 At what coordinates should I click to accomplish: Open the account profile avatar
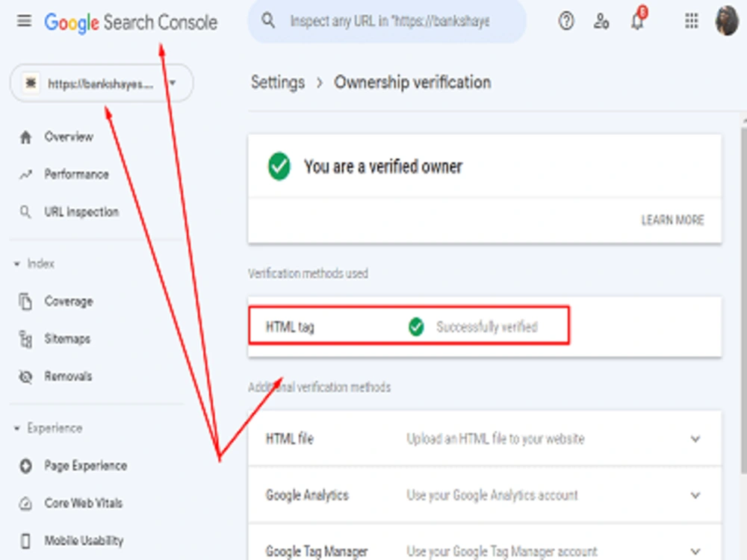pyautogui.click(x=727, y=21)
